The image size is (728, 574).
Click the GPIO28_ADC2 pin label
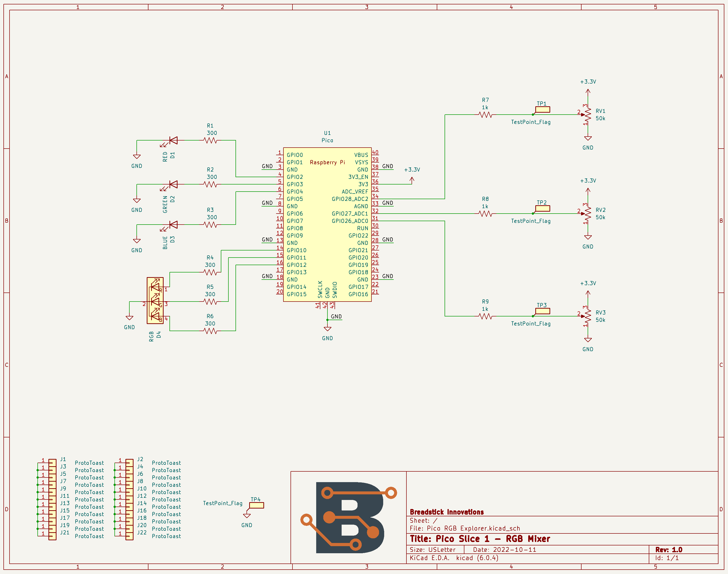coord(350,199)
